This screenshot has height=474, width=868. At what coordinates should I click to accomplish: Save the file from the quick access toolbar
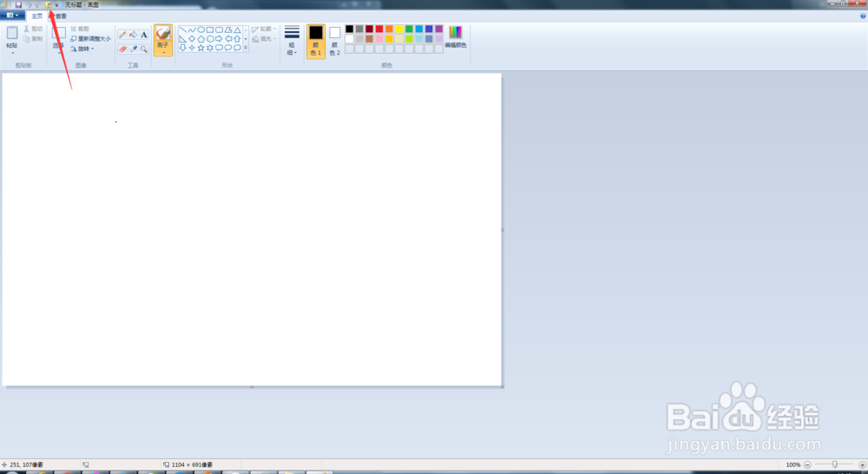coord(18,4)
